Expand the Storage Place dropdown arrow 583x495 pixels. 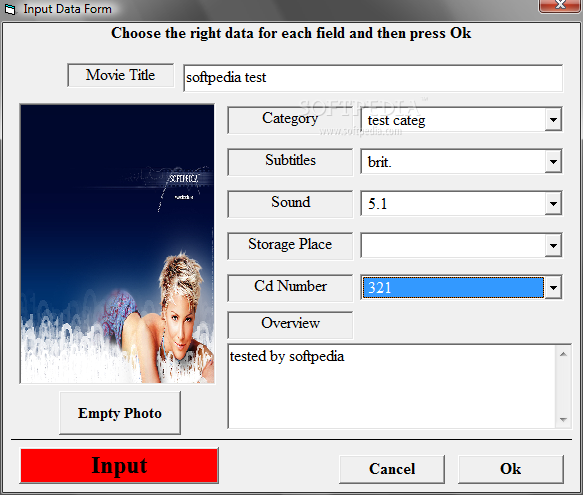(x=553, y=246)
